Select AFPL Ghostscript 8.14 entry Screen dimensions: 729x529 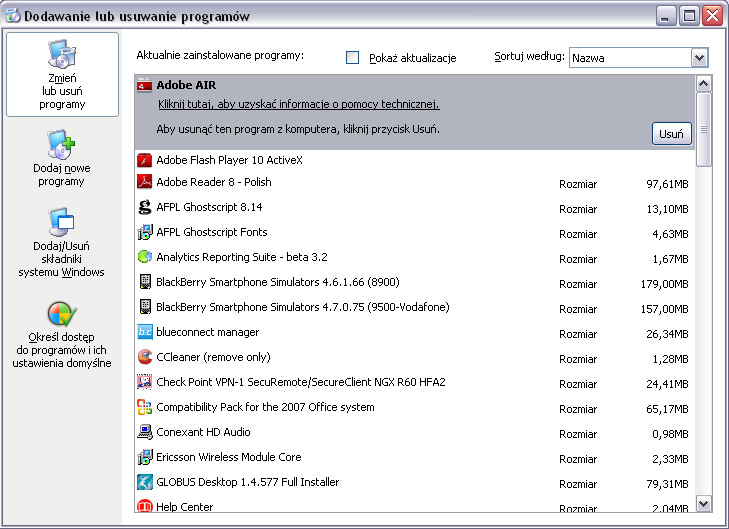point(415,207)
